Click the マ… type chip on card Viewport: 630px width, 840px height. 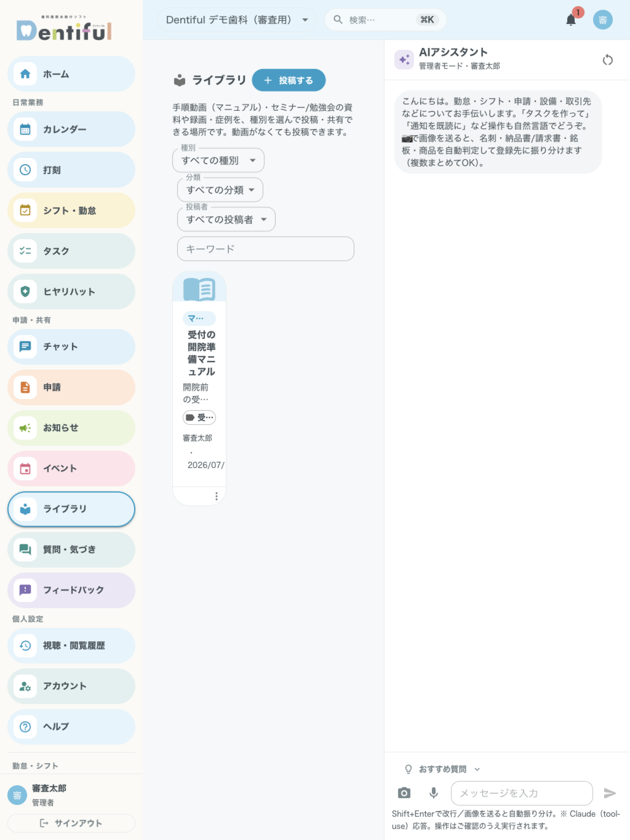(x=199, y=318)
